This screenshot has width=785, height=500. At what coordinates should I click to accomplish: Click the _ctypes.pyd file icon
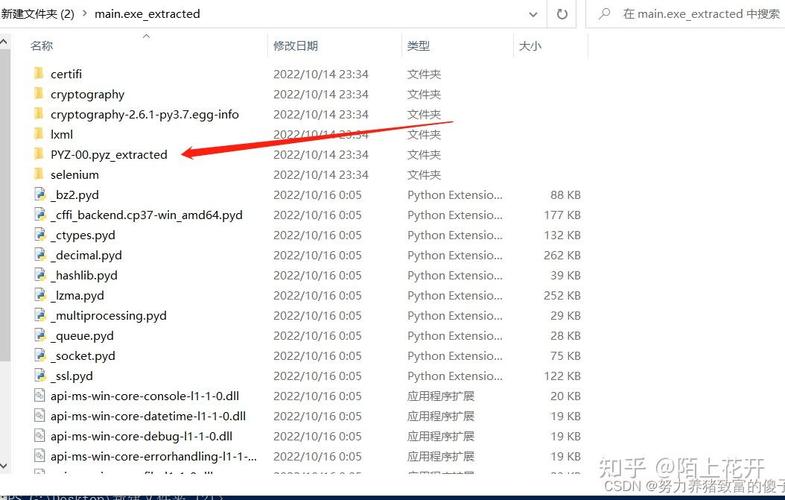[40, 234]
